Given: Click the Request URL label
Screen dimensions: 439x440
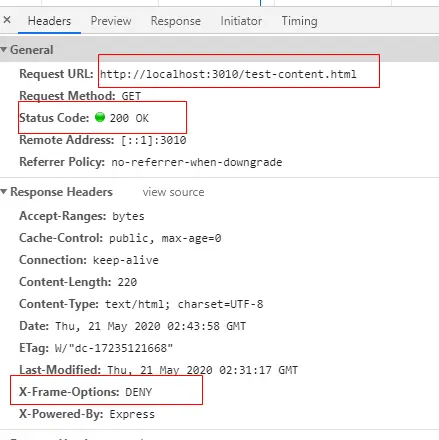Looking at the screenshot, I should 56,74.
